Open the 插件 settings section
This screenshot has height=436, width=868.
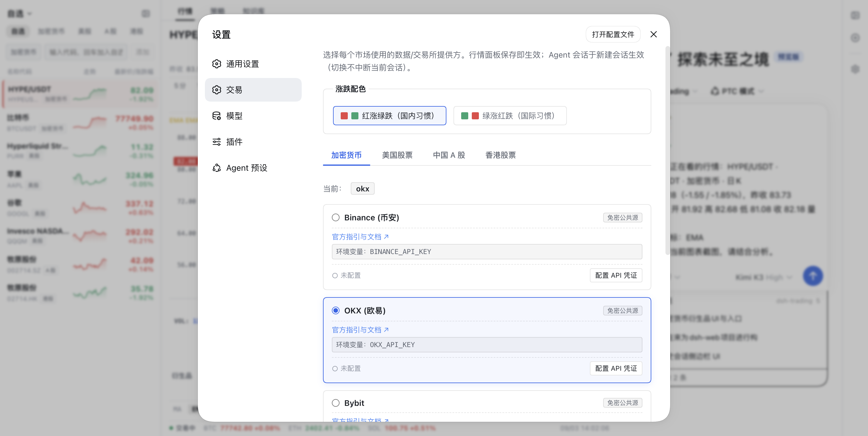point(253,141)
